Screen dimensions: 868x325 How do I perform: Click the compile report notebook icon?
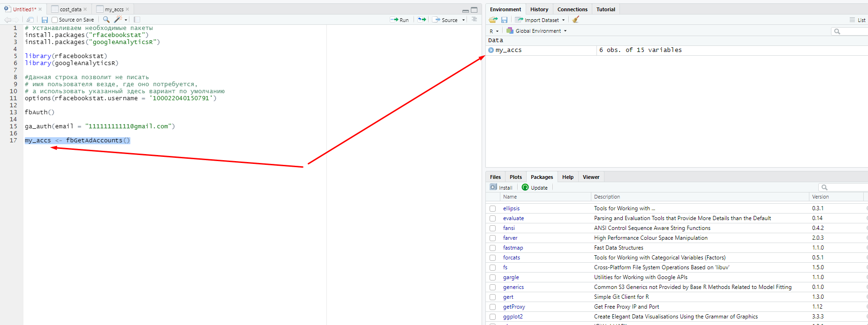tap(137, 20)
